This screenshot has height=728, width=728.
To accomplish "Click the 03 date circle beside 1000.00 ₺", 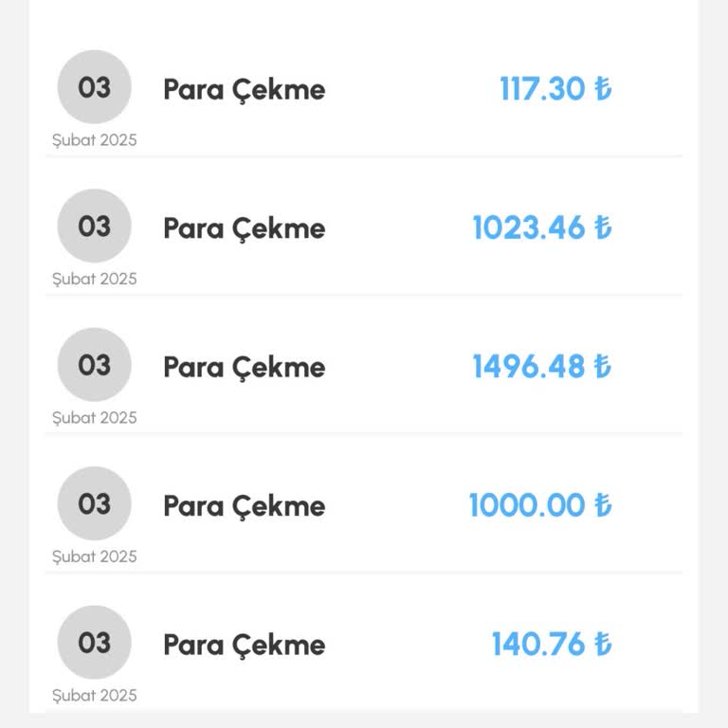I will (94, 503).
